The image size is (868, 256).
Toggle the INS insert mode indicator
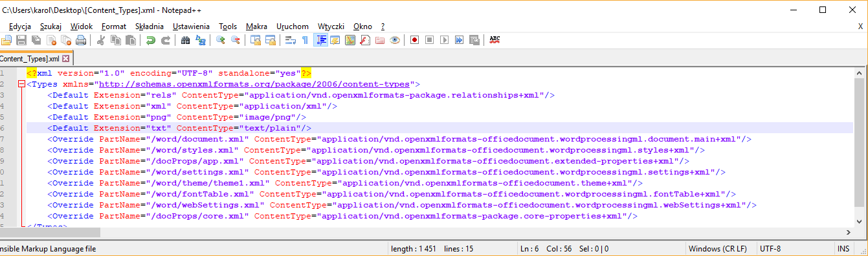843,248
